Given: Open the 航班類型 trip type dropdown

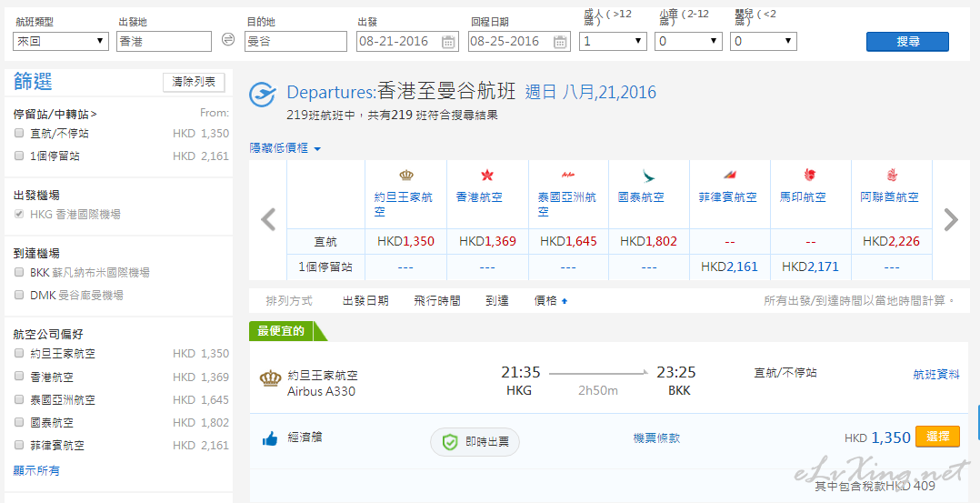Looking at the screenshot, I should pos(61,41).
